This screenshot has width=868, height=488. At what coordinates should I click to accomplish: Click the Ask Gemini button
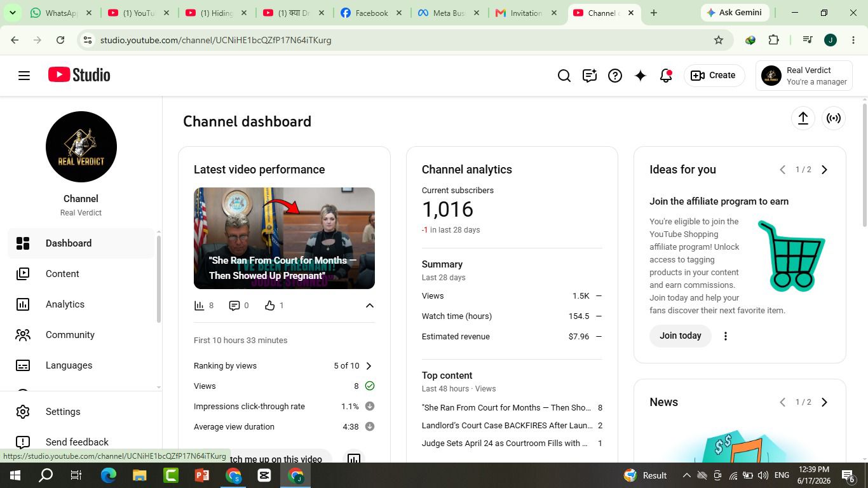736,13
